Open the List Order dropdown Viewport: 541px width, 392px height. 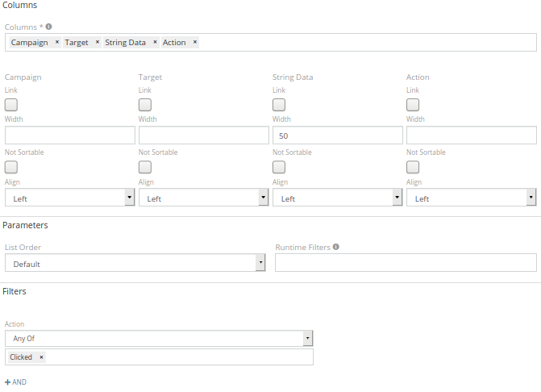coord(135,264)
